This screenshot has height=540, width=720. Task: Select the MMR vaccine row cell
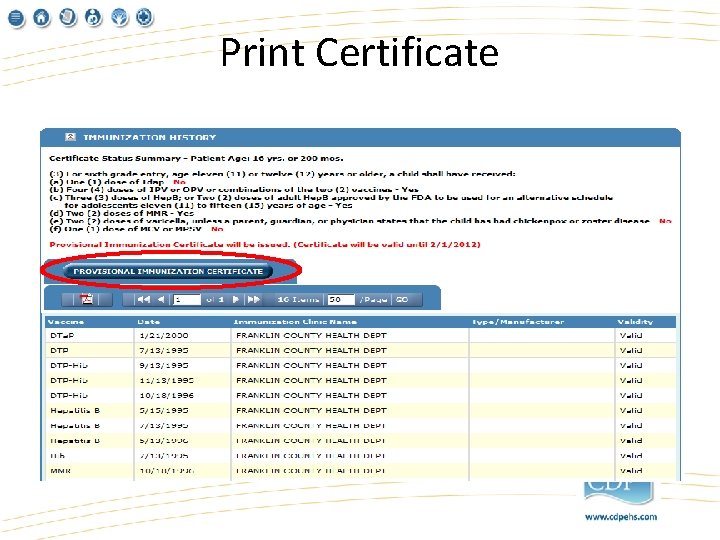click(60, 471)
